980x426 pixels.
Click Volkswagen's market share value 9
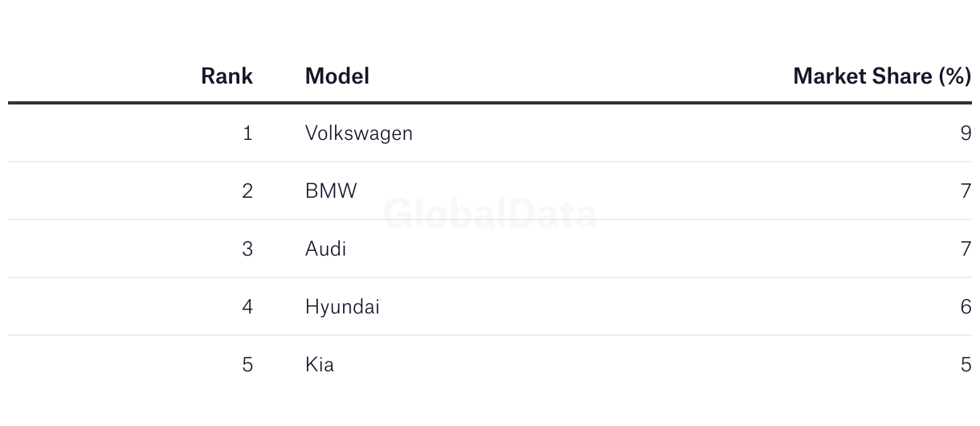[966, 133]
